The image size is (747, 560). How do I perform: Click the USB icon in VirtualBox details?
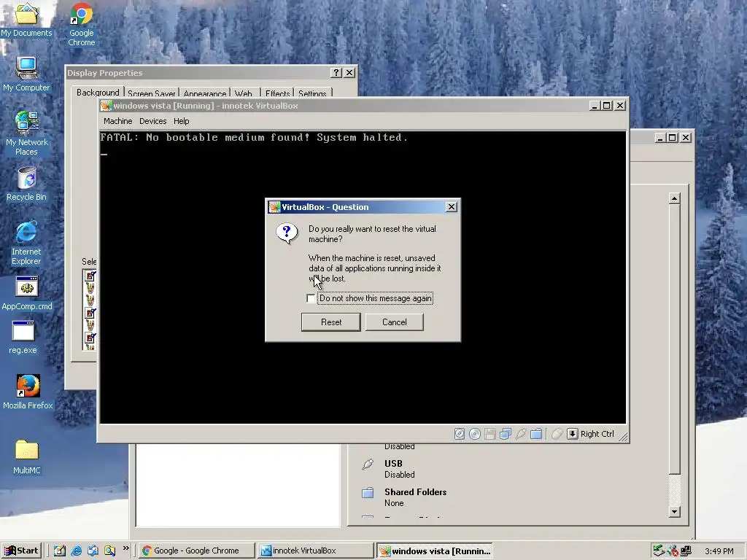coord(368,464)
